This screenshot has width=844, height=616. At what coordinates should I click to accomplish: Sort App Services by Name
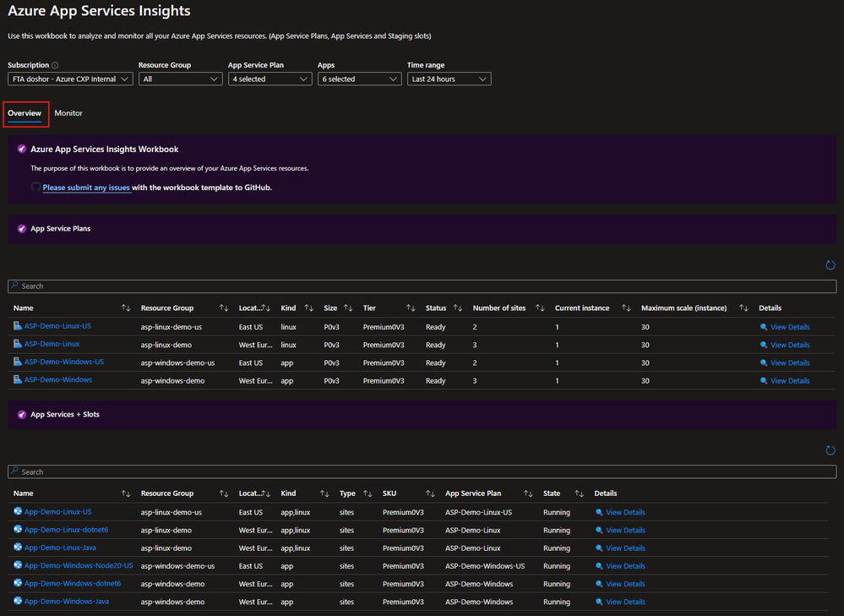(125, 493)
